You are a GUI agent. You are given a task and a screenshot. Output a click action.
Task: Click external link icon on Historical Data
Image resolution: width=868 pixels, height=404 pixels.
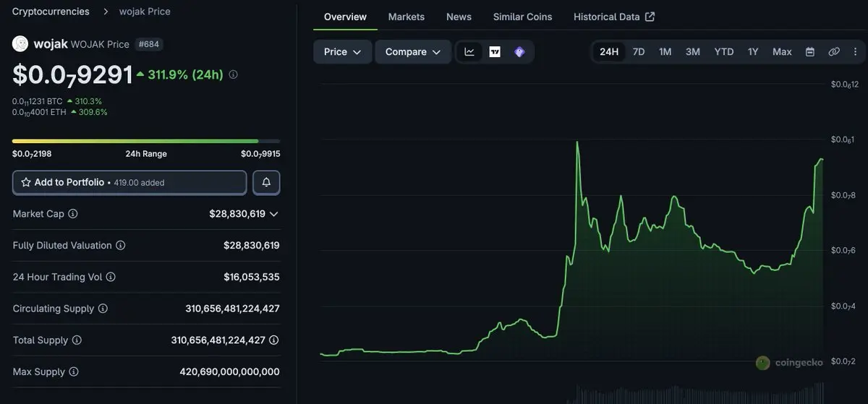coord(650,17)
